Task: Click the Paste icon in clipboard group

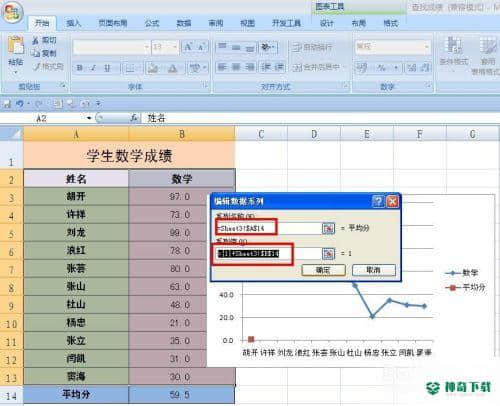Action: click(16, 46)
